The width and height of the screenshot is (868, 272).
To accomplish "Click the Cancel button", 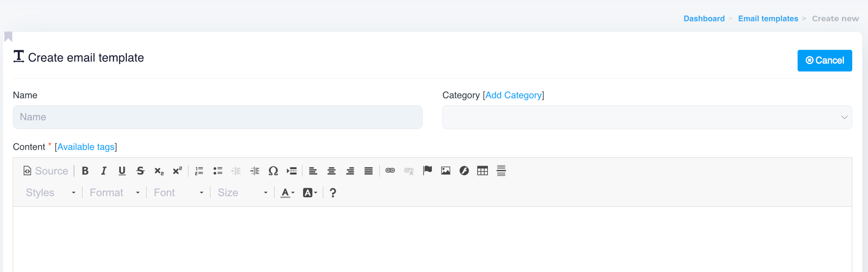I will click(824, 60).
